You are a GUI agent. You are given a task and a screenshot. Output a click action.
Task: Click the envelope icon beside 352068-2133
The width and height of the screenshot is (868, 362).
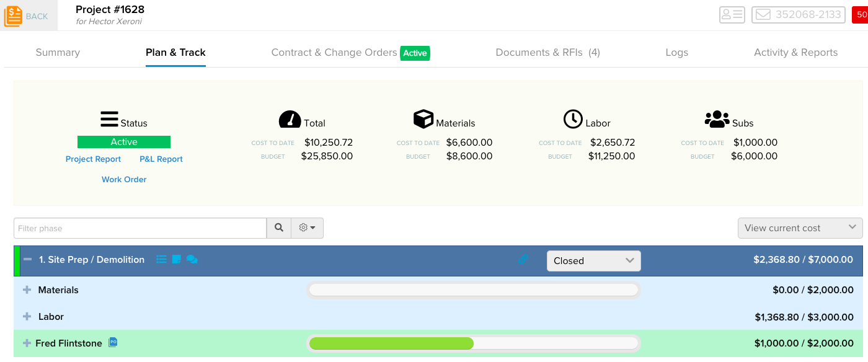[763, 15]
